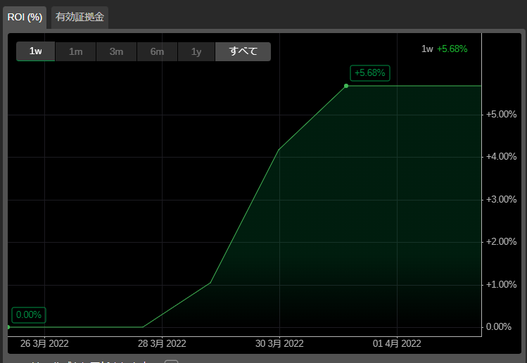Click the 1w +5.68% summary text

[x=444, y=49]
